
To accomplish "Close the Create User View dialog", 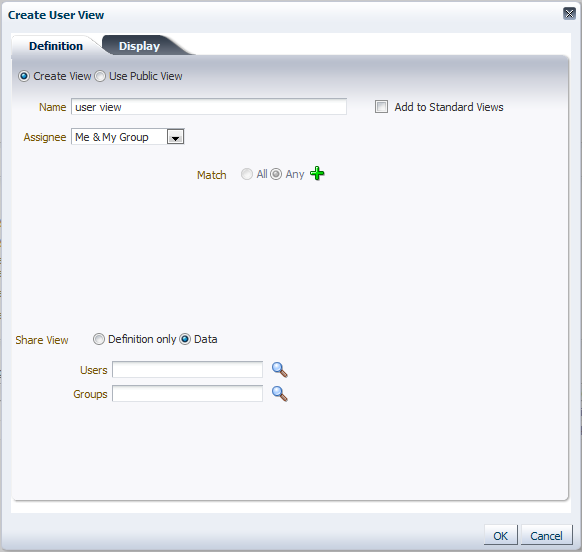I will pos(569,14).
